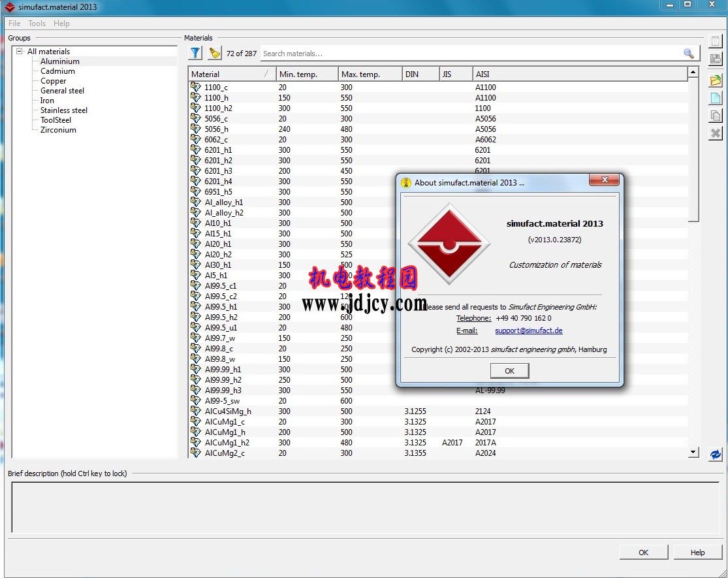Image resolution: width=728 pixels, height=578 pixels.
Task: Select the 1100_h2 material name
Action: pos(218,108)
